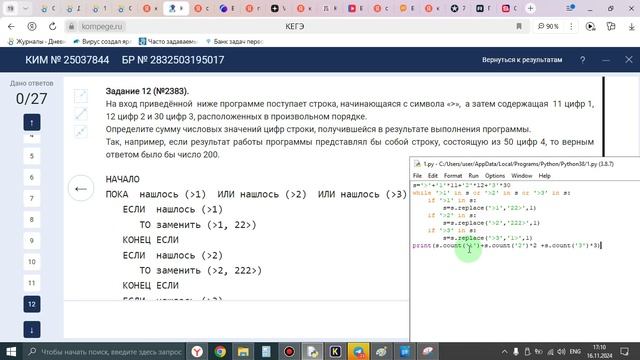Open the 90% zoom indicator
Image resolution: width=640 pixels, height=360 pixels.
click(x=548, y=27)
